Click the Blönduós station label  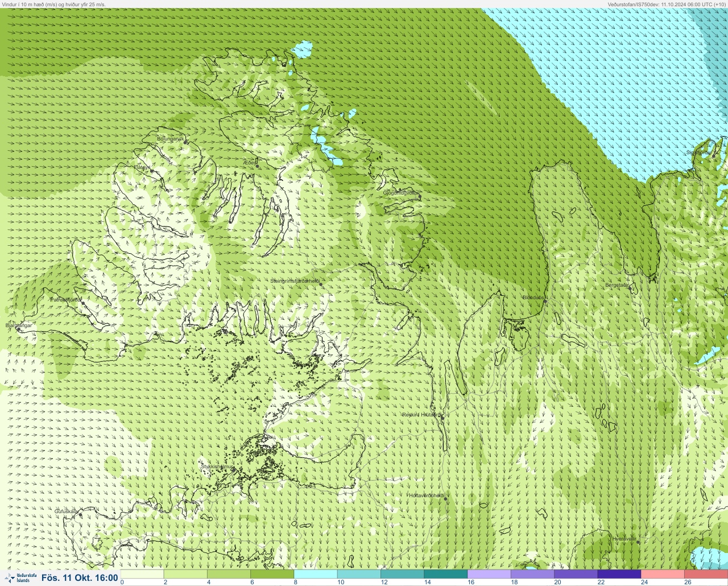[533, 298]
